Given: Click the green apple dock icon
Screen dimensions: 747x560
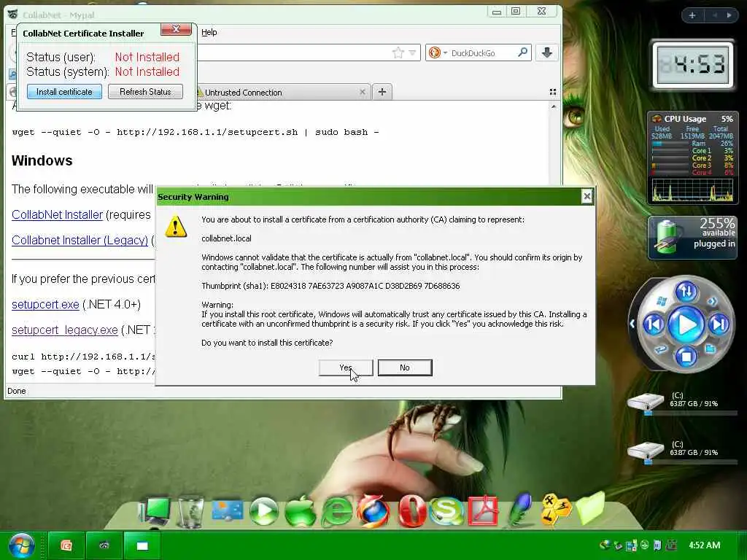Looking at the screenshot, I should pyautogui.click(x=301, y=511).
